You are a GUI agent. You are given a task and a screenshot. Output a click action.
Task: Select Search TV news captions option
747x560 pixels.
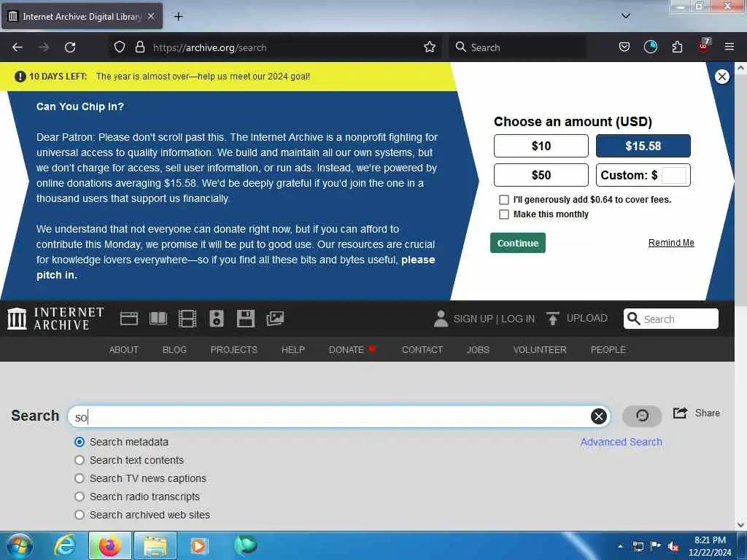click(x=80, y=478)
